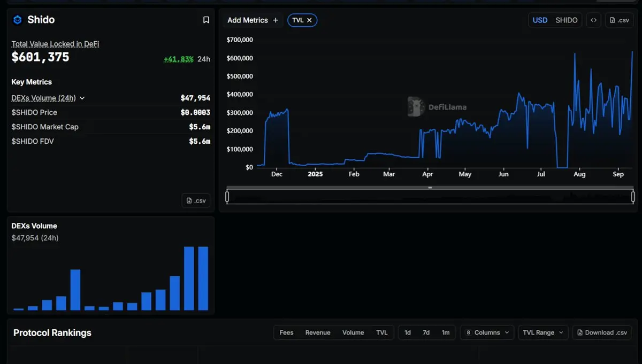Click the Shido logo icon

click(x=17, y=20)
